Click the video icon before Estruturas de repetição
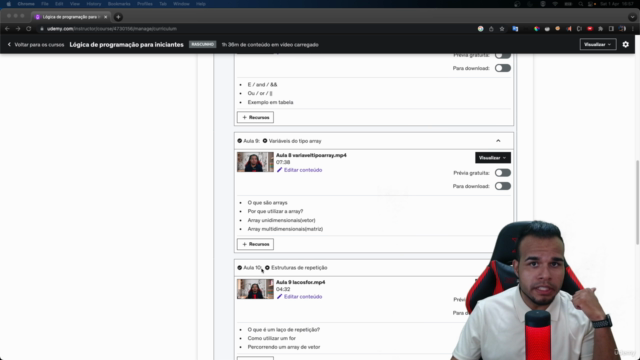The height and width of the screenshot is (360, 640). point(267,268)
